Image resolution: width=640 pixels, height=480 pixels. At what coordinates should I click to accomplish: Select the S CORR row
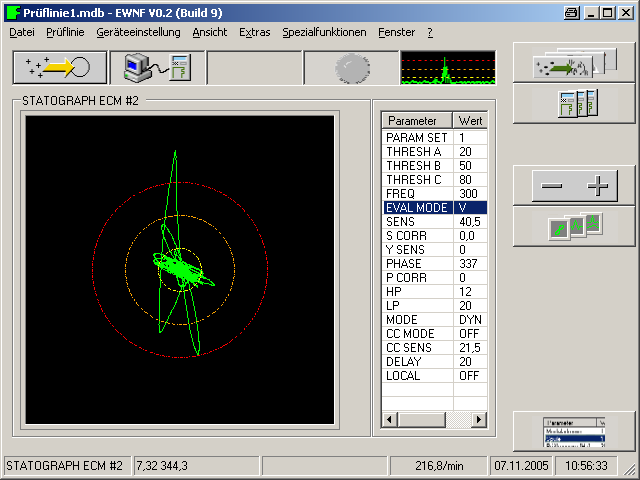435,236
